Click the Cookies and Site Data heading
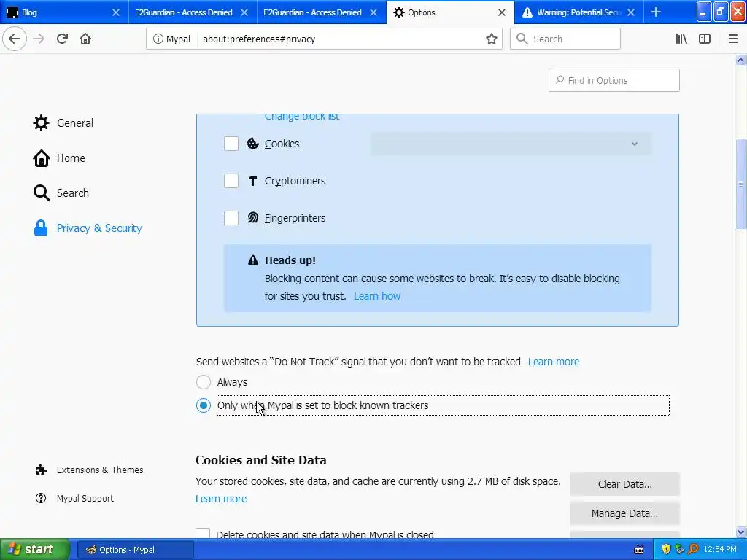 [x=261, y=460]
